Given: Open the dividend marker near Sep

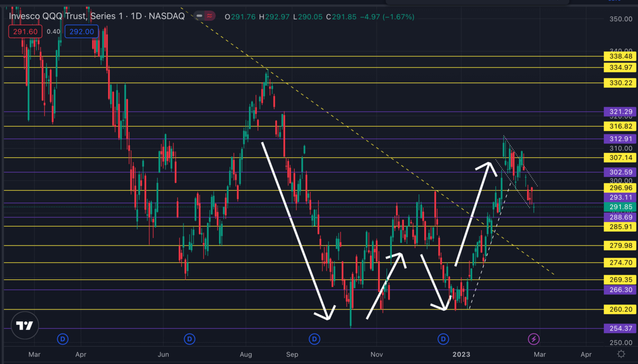Looking at the screenshot, I should (314, 338).
